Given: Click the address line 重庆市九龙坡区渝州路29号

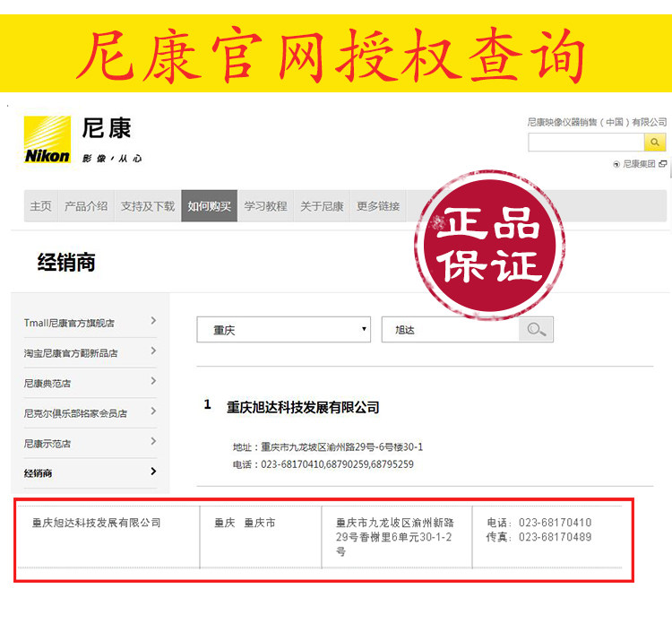Looking at the screenshot, I should (328, 447).
